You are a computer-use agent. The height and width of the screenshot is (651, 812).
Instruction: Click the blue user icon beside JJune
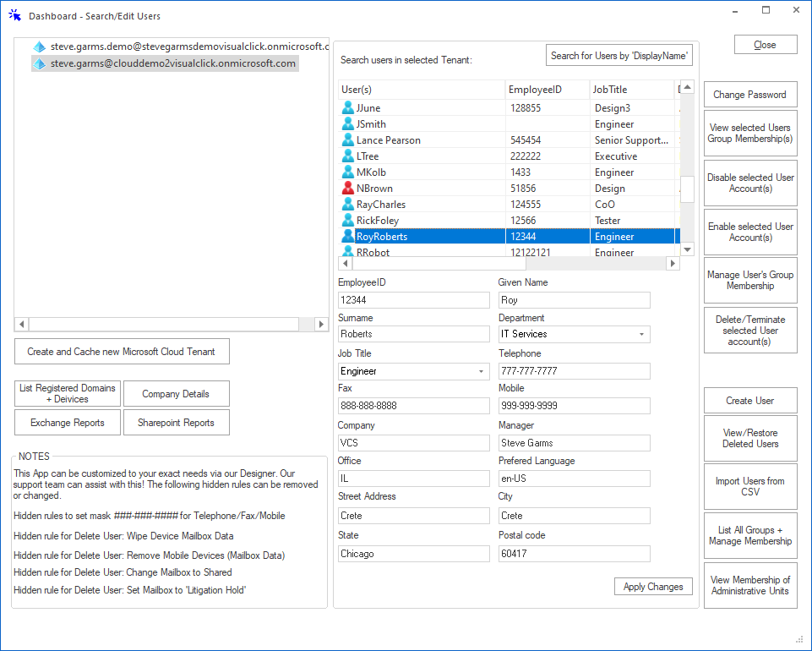(348, 108)
